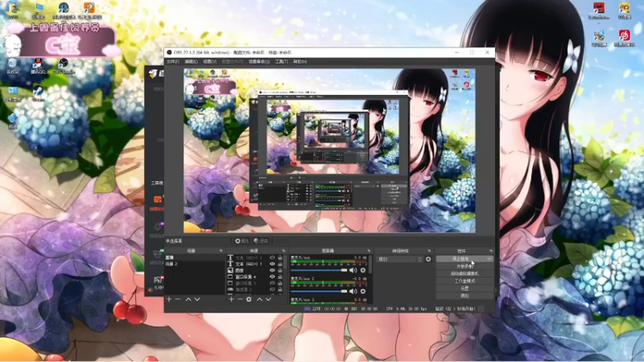Open the Recycle Bin desktop icon
This screenshot has width=644, height=362.
coord(12,66)
